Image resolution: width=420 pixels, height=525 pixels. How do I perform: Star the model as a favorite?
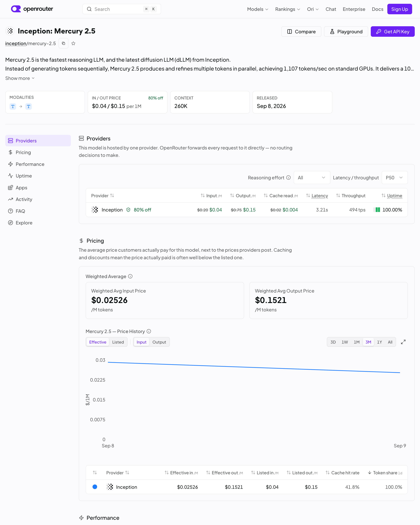(73, 43)
